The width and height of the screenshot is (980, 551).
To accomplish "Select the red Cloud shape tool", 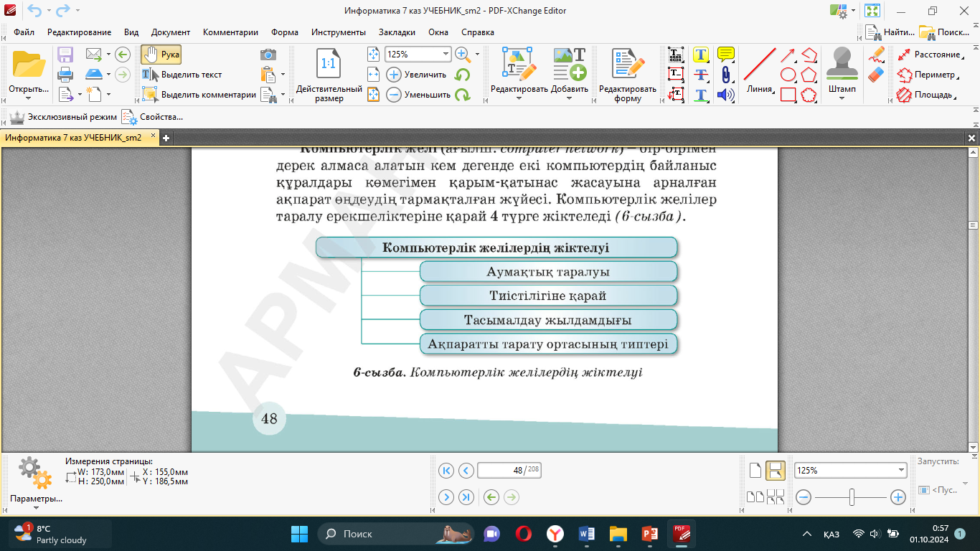I will point(809,94).
